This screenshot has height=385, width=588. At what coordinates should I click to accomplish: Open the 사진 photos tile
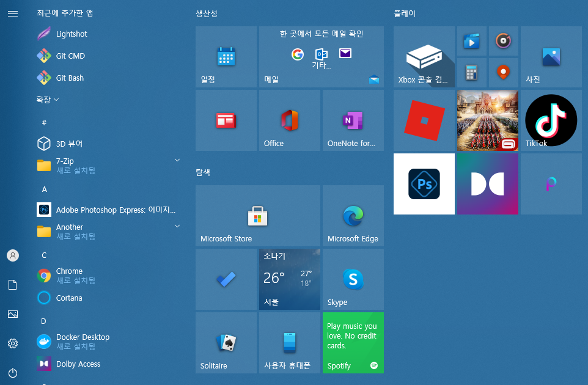pyautogui.click(x=551, y=57)
